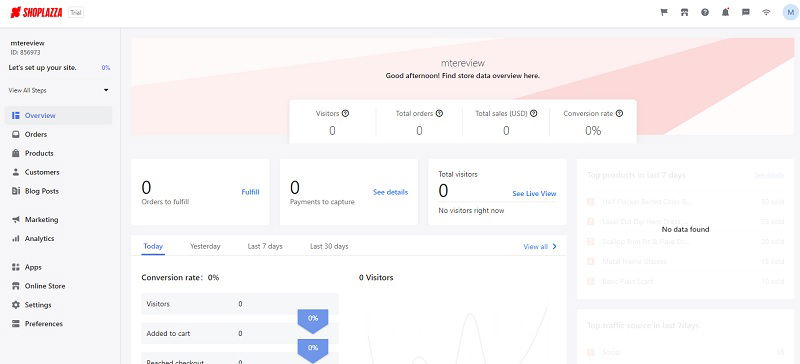Screen dimensions: 800x364
Task: Click the Overview sidebar icon
Action: (15, 115)
